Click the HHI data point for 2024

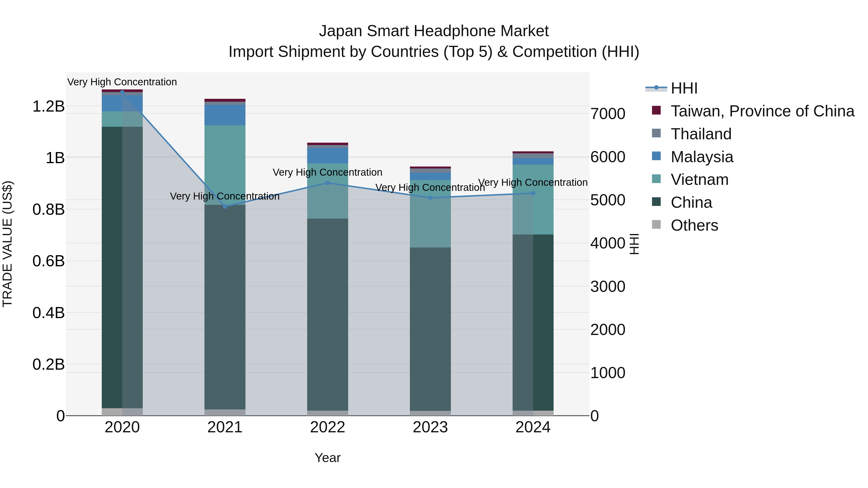point(533,193)
